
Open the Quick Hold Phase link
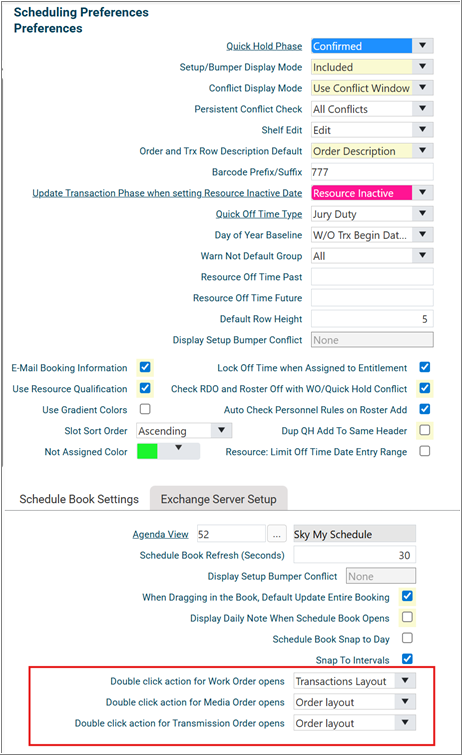[264, 46]
